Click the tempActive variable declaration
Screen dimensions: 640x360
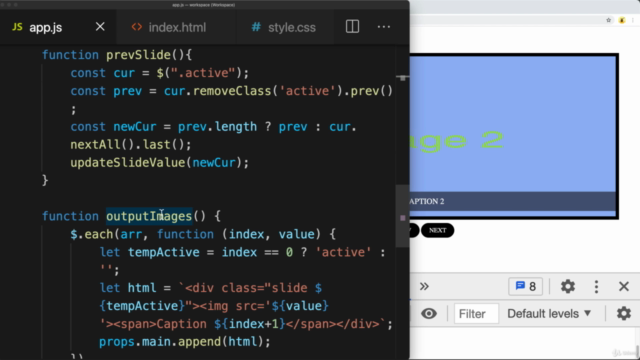(164, 252)
